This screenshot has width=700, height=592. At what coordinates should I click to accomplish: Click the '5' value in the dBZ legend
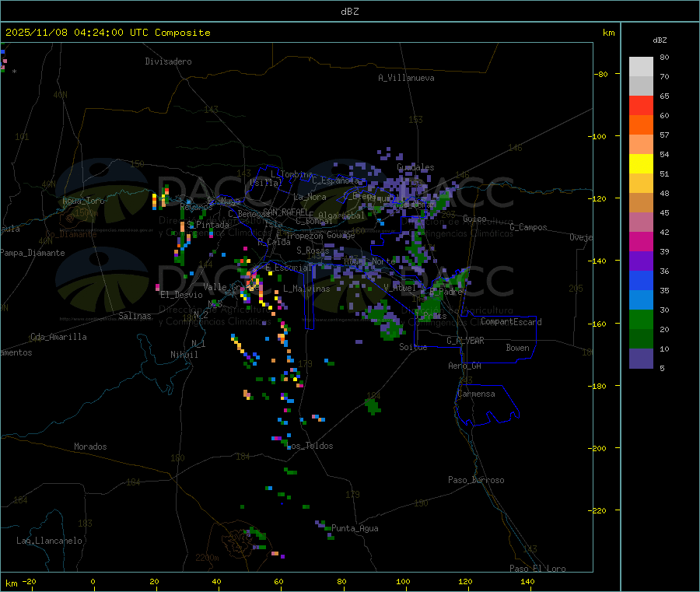click(662, 368)
